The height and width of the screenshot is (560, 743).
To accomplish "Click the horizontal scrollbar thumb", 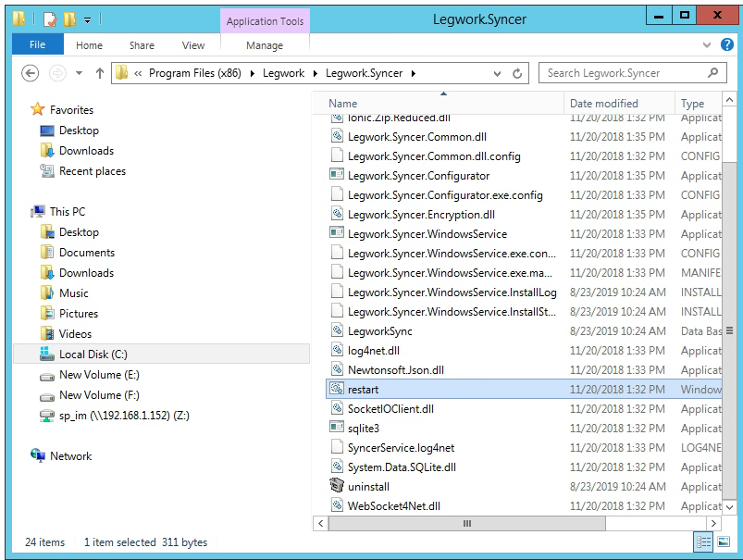I will (466, 524).
